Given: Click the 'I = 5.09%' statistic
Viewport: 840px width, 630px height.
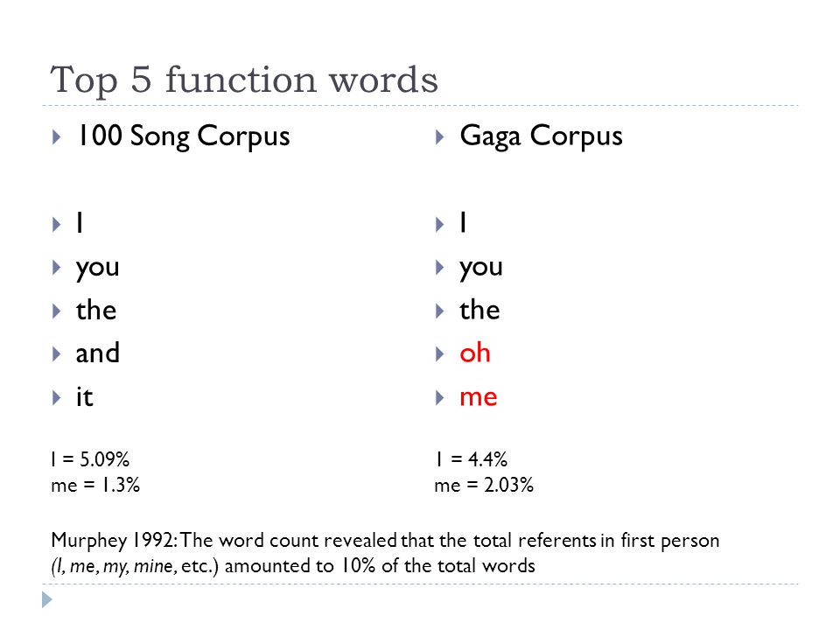Looking at the screenshot, I should (90, 459).
